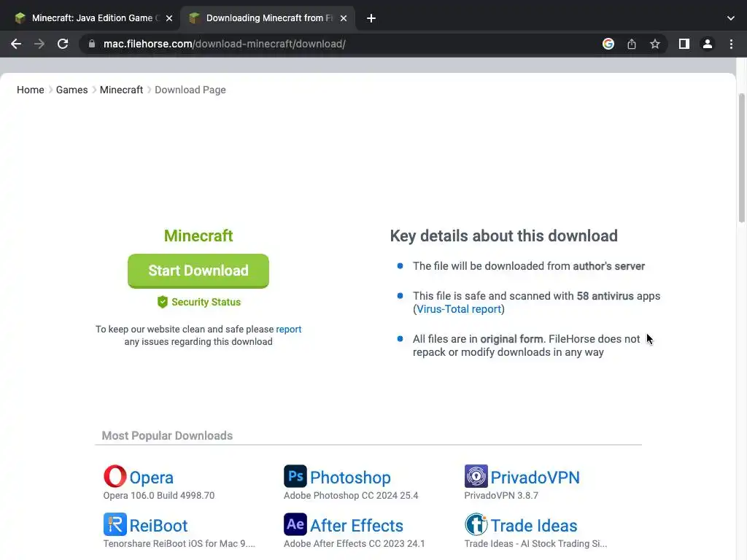Screen dimensions: 747x560
Task: Close the Minecraft: Java Edition tab
Action: pyautogui.click(x=169, y=18)
